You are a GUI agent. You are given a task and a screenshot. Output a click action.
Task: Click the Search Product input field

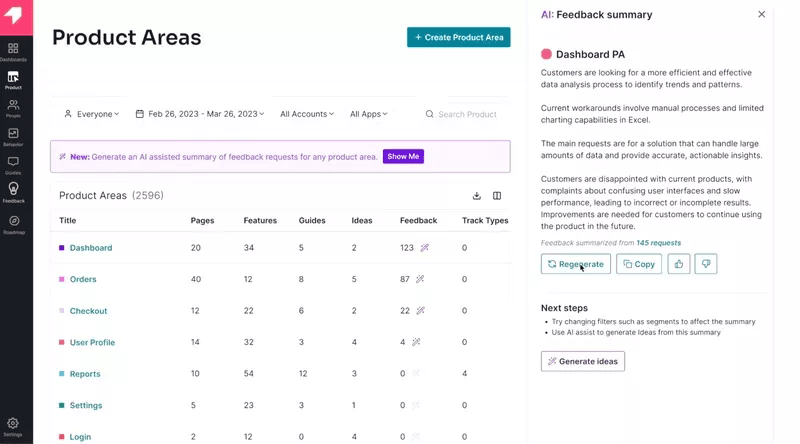click(x=467, y=114)
